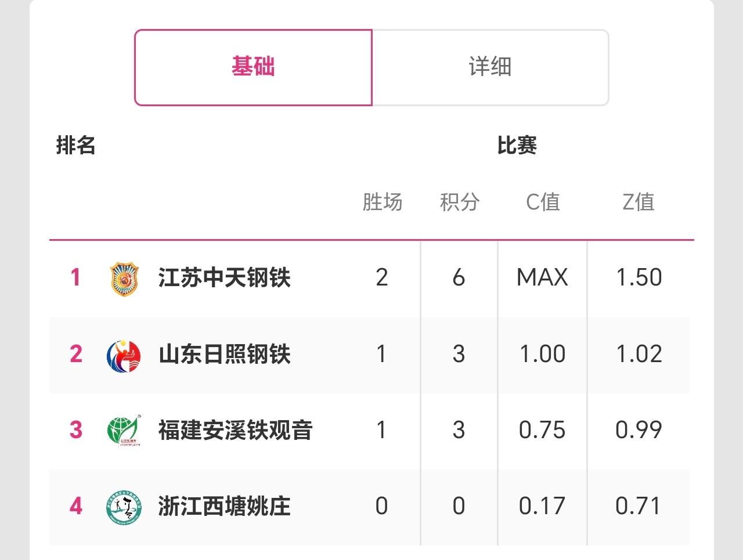This screenshot has width=743, height=560.
Task: Click the 0.75 C值 cell
Action: point(542,430)
